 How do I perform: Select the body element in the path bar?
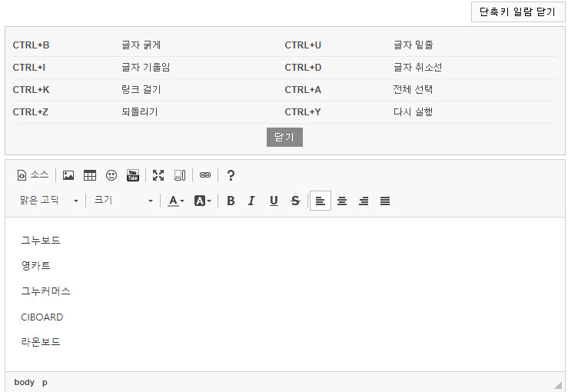pos(24,382)
